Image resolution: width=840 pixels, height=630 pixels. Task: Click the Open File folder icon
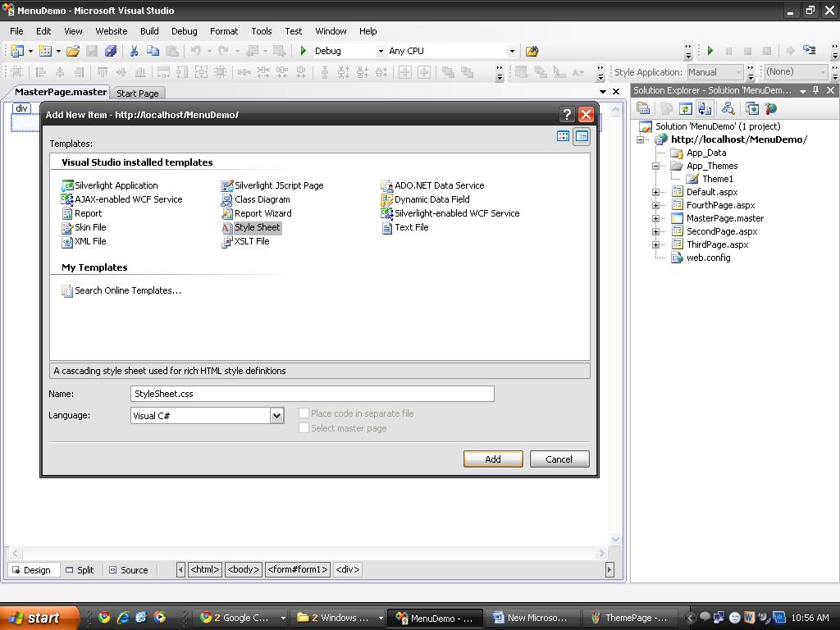click(73, 51)
